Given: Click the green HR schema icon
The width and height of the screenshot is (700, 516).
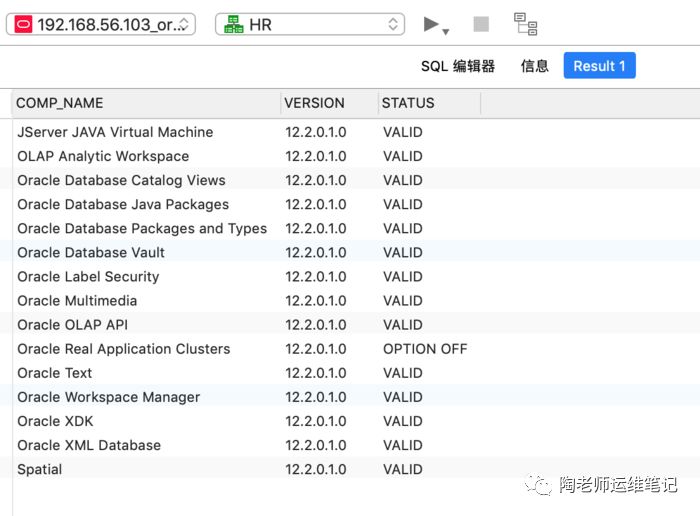Looking at the screenshot, I should (x=233, y=25).
